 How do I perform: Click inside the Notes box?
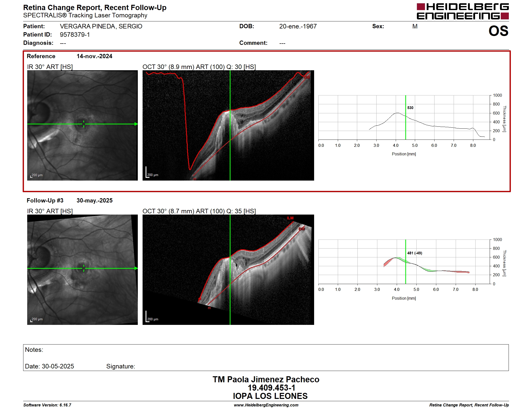tap(266, 358)
